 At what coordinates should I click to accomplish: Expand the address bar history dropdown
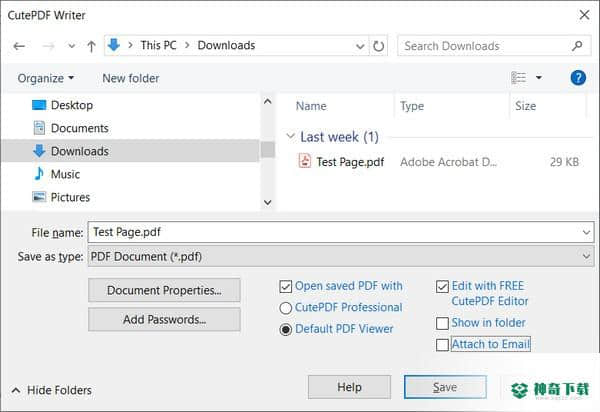[x=360, y=46]
